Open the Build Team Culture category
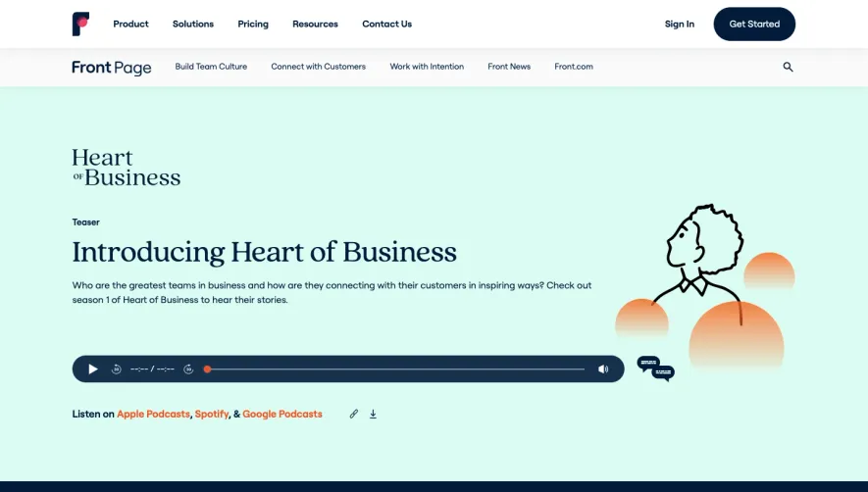868x492 pixels. [211, 67]
